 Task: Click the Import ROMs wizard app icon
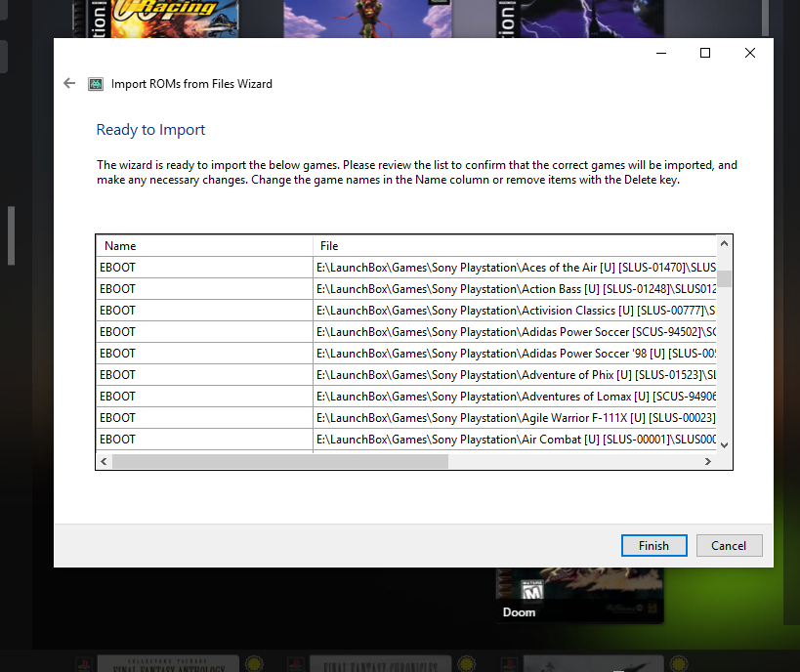[x=96, y=84]
